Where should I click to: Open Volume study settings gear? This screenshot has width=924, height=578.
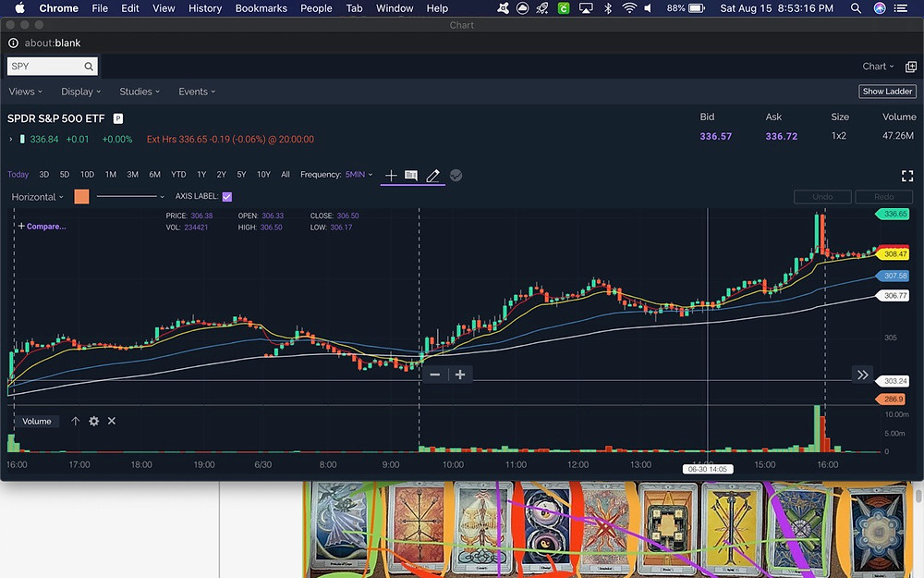pos(93,421)
